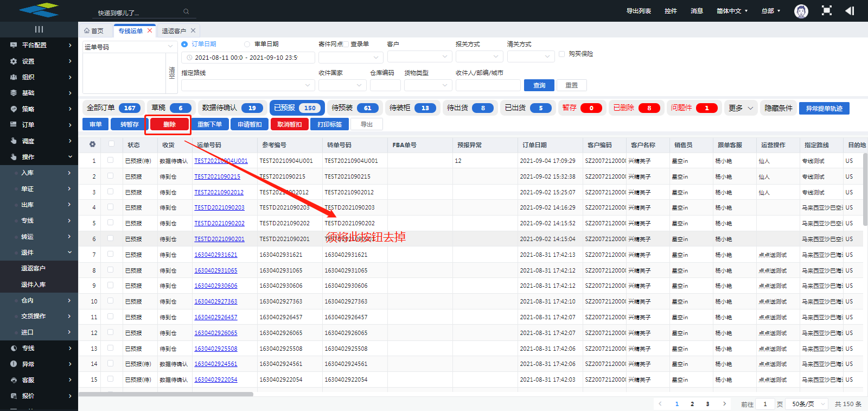Open the 清关方式 dropdown
The width and height of the screenshot is (868, 411).
point(531,56)
